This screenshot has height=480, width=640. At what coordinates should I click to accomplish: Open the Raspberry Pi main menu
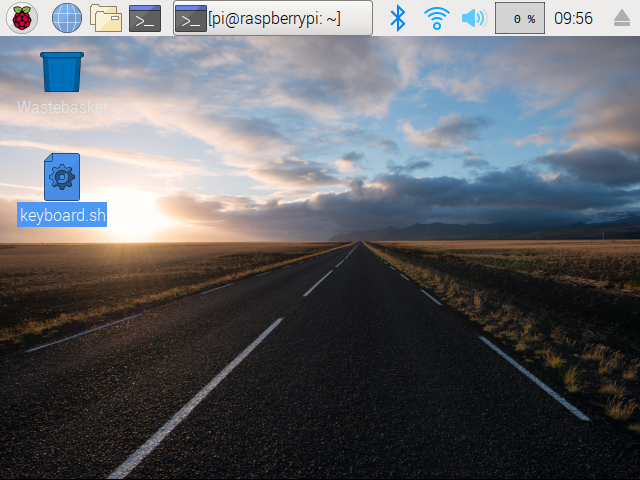pos(22,18)
